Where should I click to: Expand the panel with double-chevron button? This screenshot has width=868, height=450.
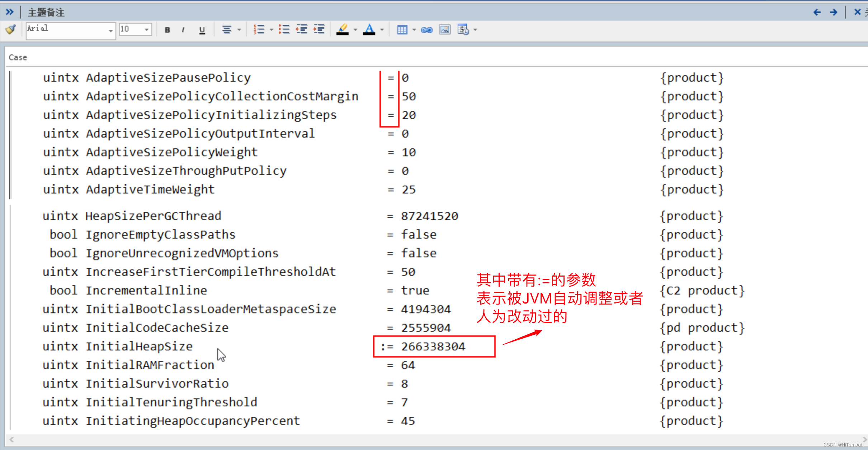tap(10, 12)
